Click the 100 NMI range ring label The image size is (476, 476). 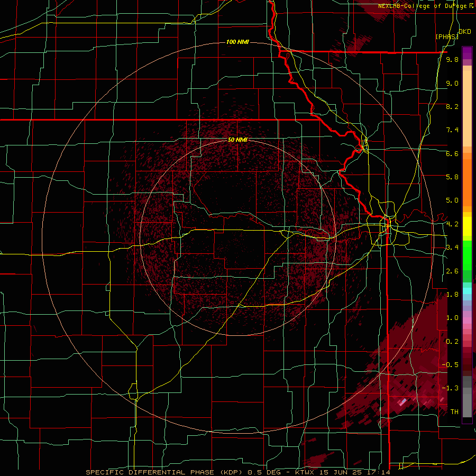coord(237,42)
